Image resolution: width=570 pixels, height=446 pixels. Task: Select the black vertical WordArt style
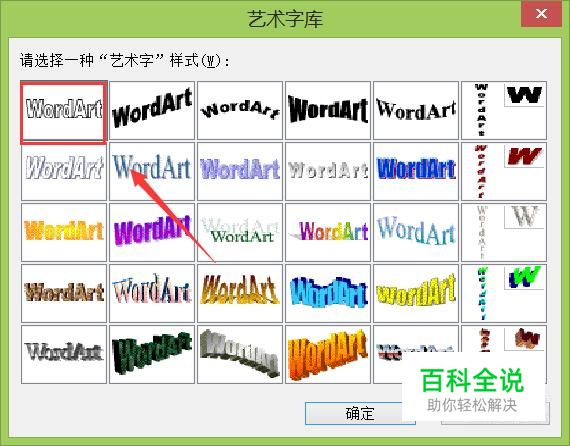click(504, 111)
